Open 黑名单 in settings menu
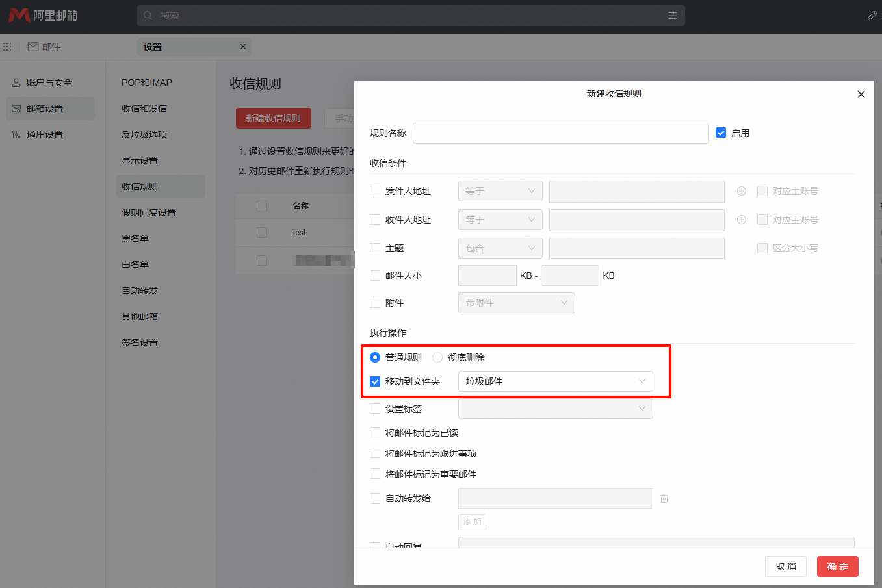This screenshot has height=588, width=882. point(135,238)
